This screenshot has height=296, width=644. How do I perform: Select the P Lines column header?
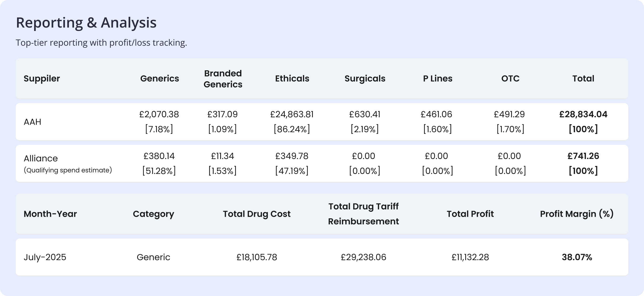(437, 78)
